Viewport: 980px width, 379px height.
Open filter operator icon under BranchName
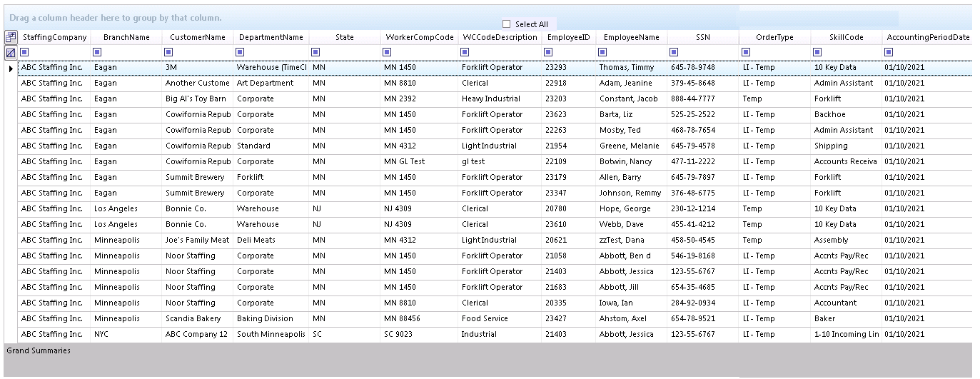98,52
